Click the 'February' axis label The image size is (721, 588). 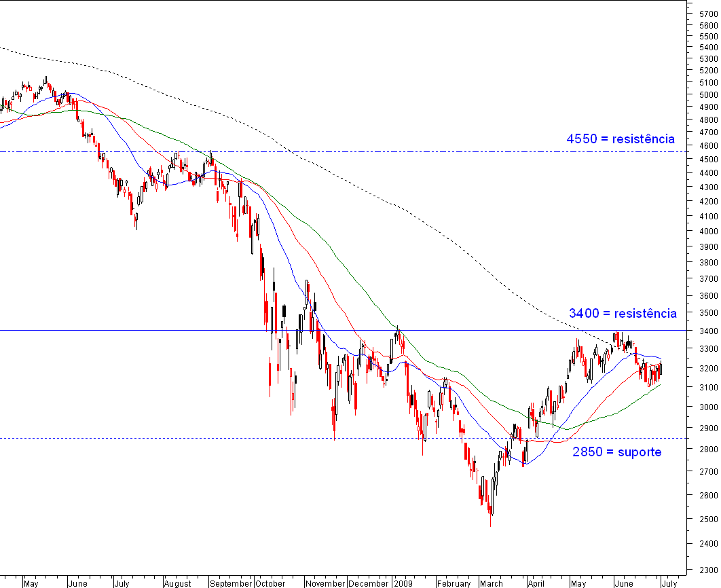pos(454,583)
